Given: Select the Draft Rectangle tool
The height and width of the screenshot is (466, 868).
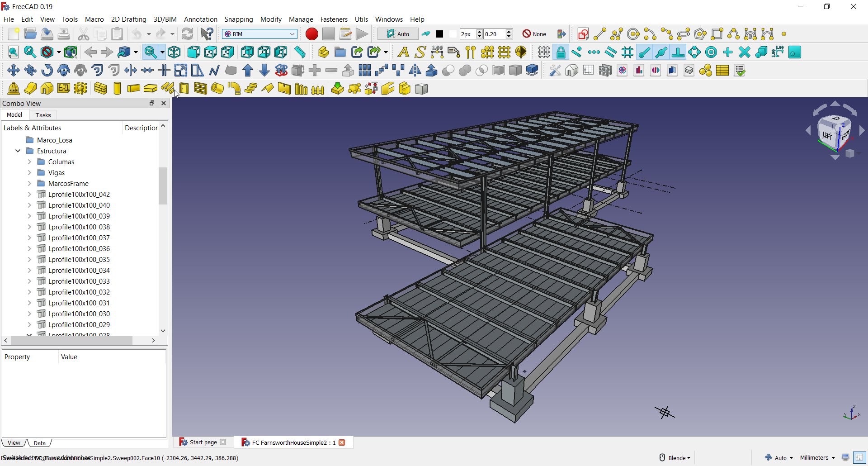Looking at the screenshot, I should 717,34.
